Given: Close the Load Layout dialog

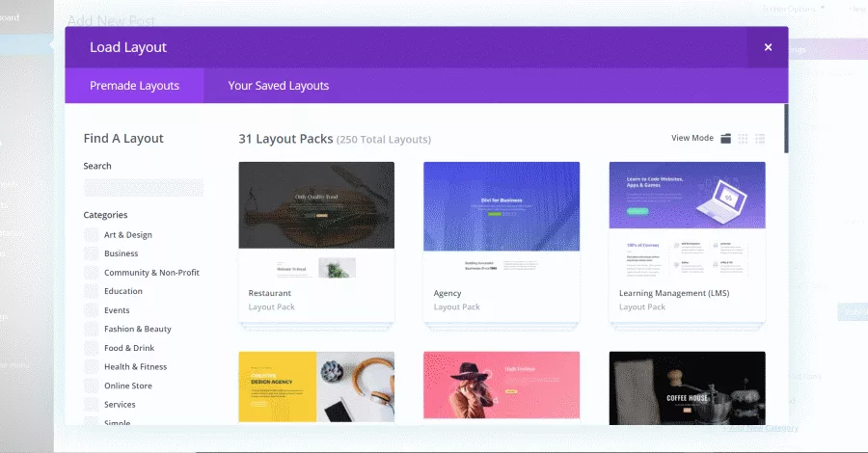Looking at the screenshot, I should tap(768, 47).
